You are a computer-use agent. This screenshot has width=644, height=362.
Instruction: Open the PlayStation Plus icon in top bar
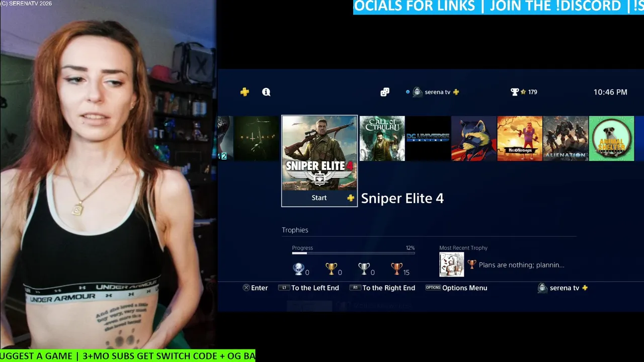point(245,92)
